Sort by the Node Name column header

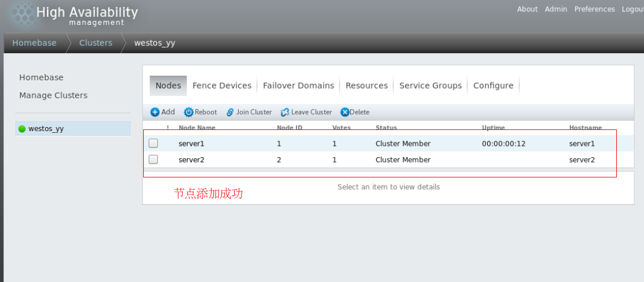(197, 128)
